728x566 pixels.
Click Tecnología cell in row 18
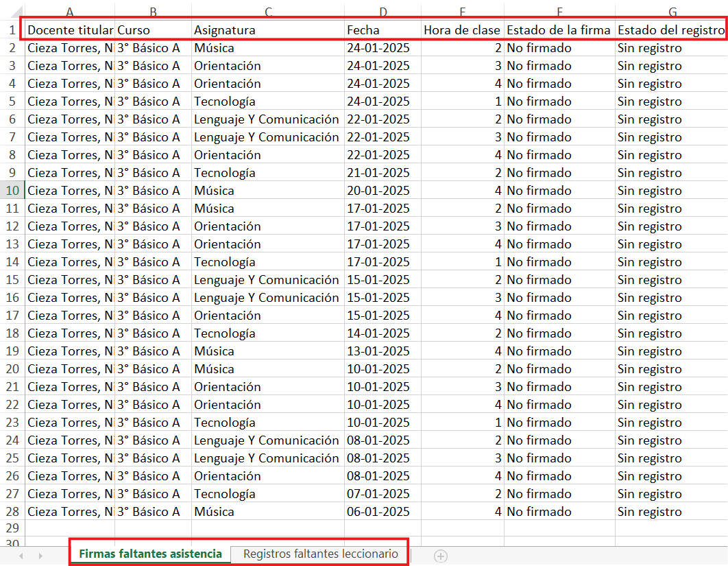(268, 333)
